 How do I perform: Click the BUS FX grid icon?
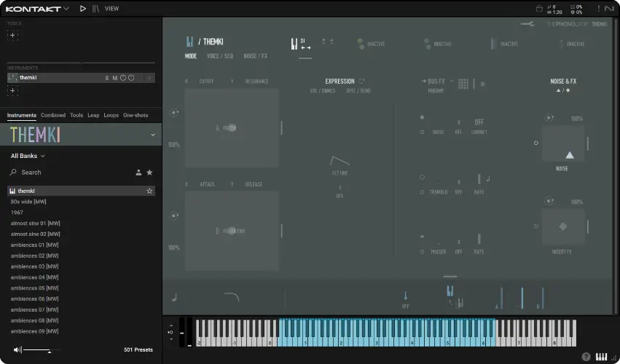tap(463, 84)
